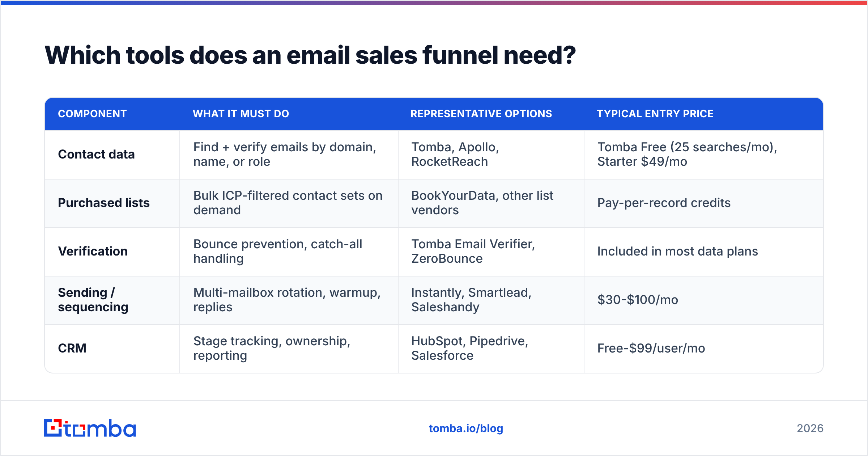Select the "Contact data" row label
Viewport: 868px width, 456px height.
tap(96, 155)
